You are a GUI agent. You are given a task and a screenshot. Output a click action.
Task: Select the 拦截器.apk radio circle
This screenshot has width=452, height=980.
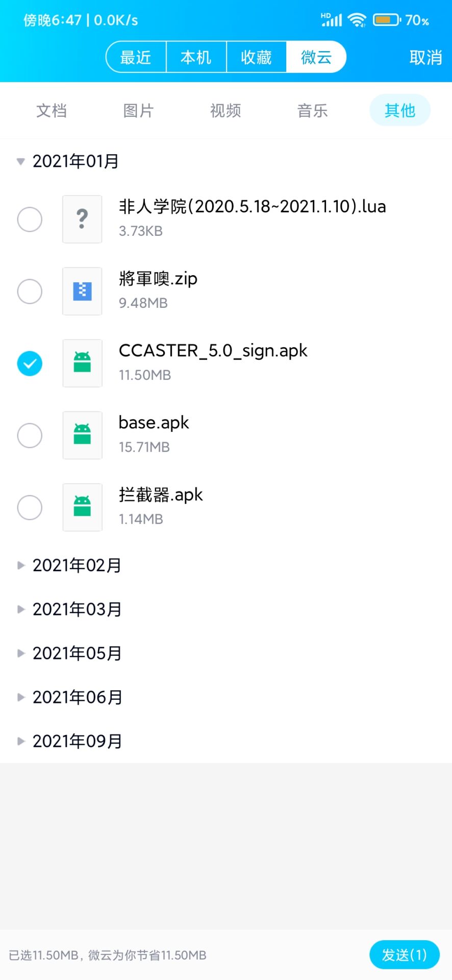click(30, 507)
